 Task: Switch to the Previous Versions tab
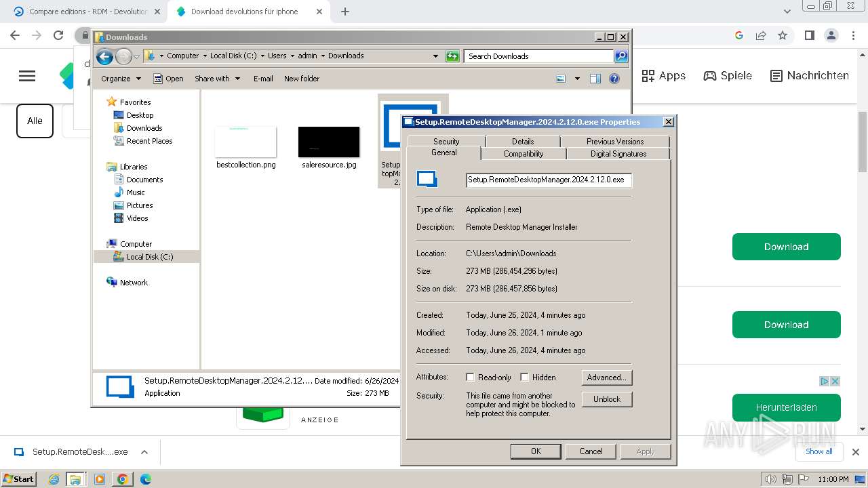615,141
